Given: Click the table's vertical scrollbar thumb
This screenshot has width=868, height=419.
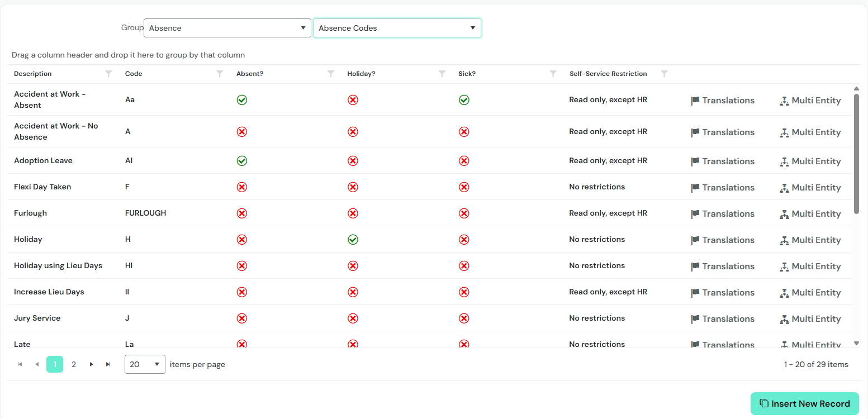Looking at the screenshot, I should pyautogui.click(x=857, y=153).
